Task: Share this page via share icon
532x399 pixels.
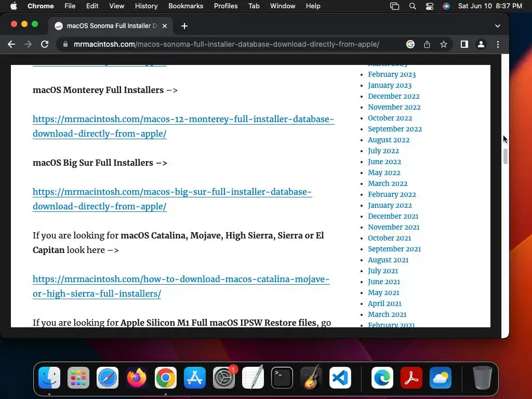Action: pos(427,44)
